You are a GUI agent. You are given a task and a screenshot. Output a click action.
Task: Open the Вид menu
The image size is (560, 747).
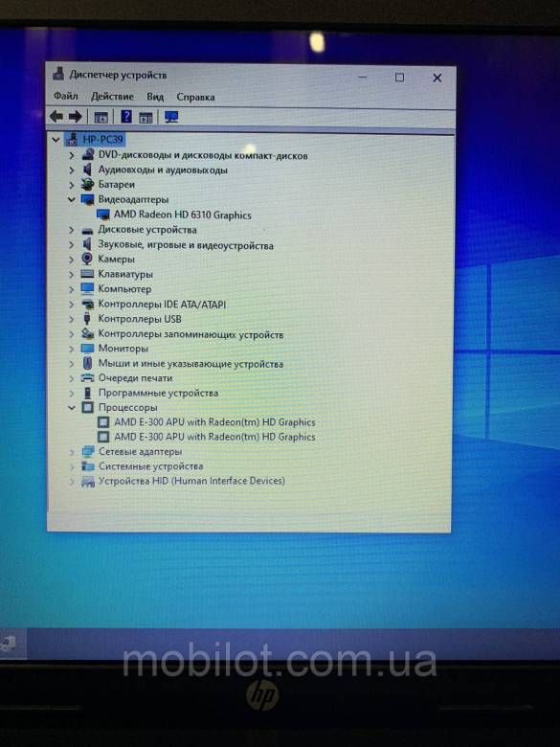pos(155,97)
